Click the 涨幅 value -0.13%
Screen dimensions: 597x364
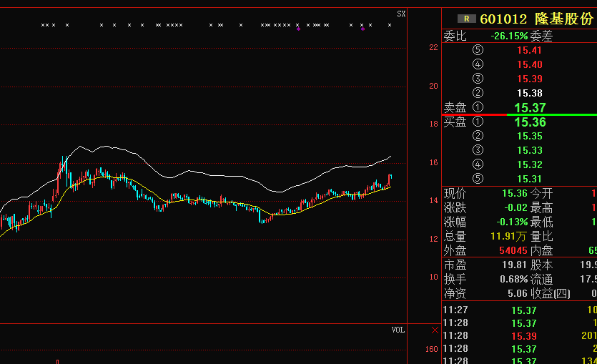pos(512,222)
